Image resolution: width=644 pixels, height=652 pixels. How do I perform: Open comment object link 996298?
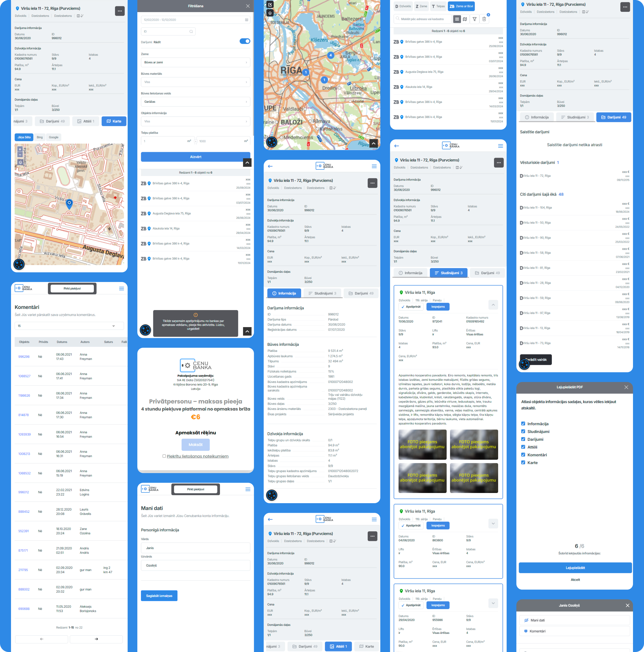[24, 357]
